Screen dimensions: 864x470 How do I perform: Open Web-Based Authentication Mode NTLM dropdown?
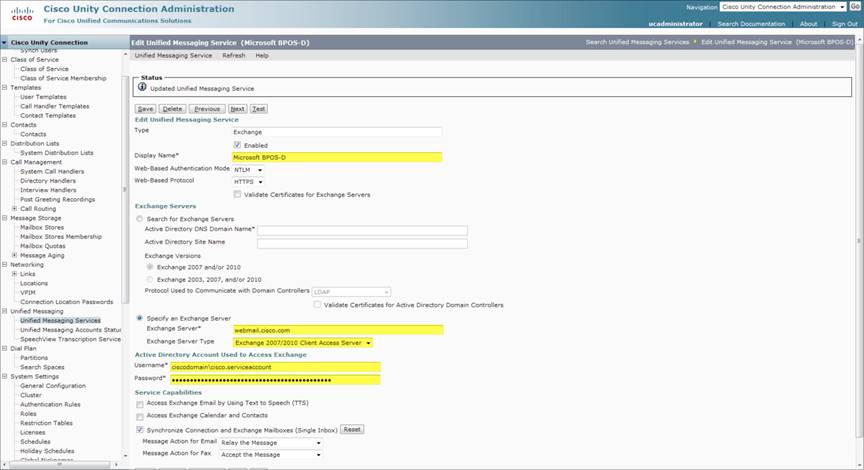248,170
